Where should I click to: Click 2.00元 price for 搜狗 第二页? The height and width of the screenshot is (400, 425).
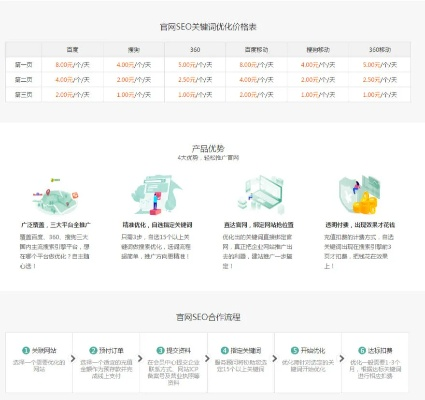(x=125, y=80)
